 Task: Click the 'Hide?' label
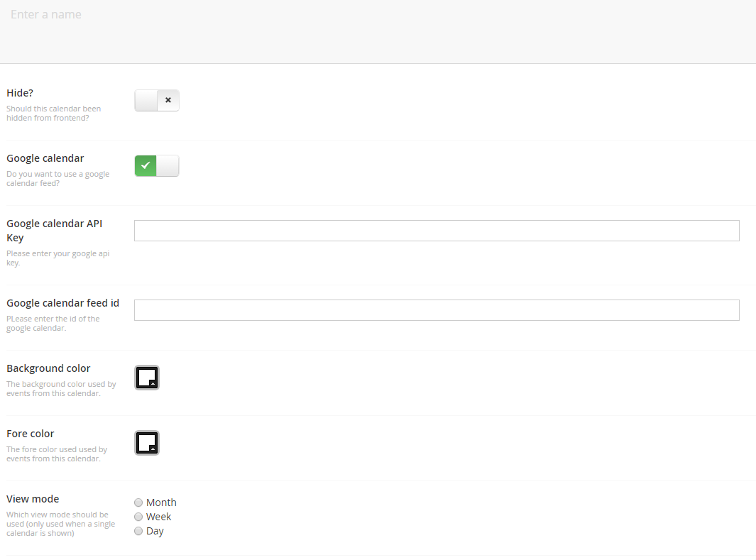point(20,93)
